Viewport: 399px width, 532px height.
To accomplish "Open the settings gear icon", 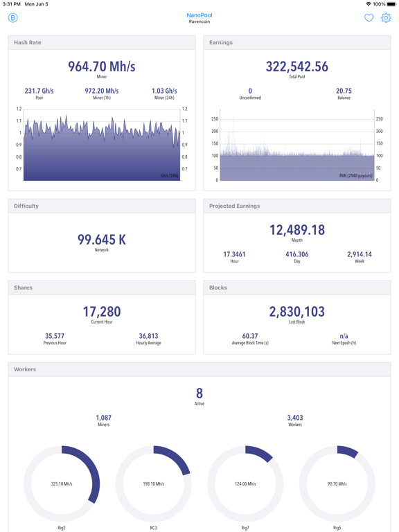I will [x=386, y=17].
